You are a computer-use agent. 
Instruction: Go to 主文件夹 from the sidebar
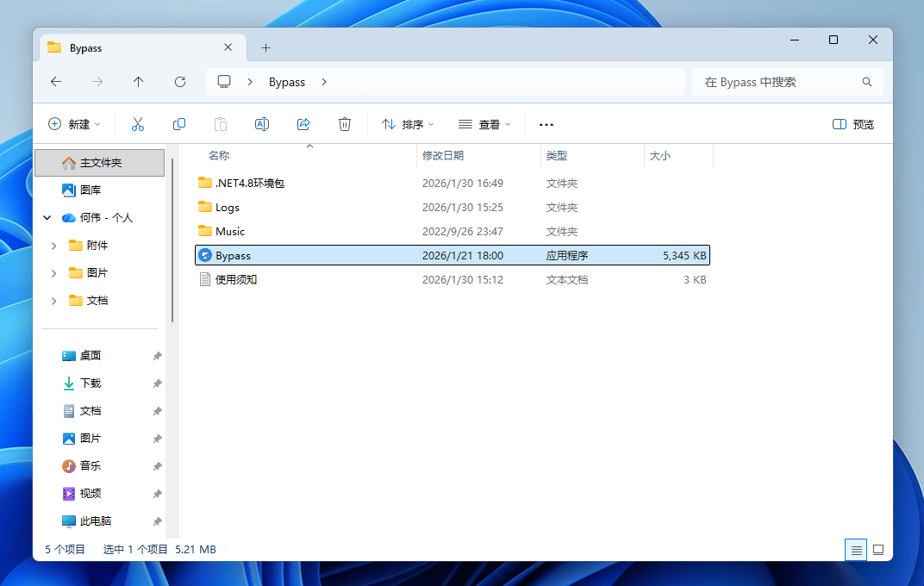pyautogui.click(x=97, y=162)
